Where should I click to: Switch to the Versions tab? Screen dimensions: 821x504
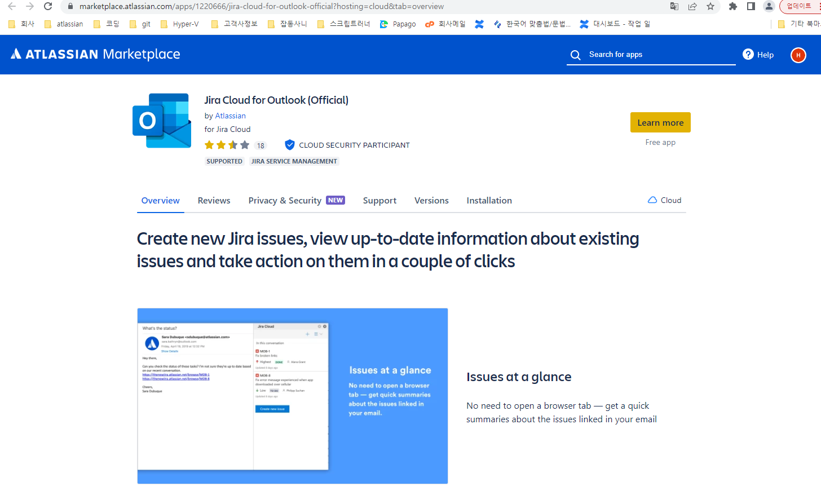click(x=431, y=201)
